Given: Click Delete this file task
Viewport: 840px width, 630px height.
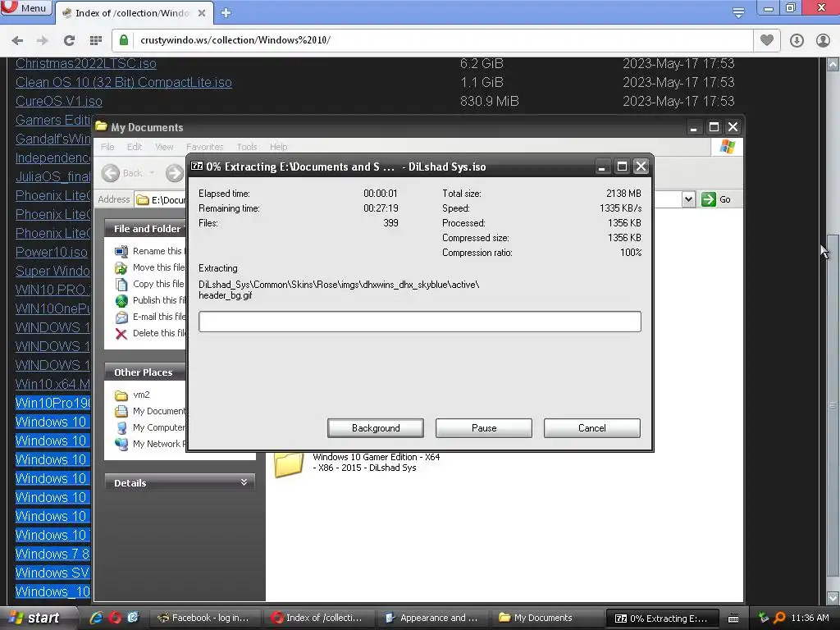Looking at the screenshot, I should (150, 333).
